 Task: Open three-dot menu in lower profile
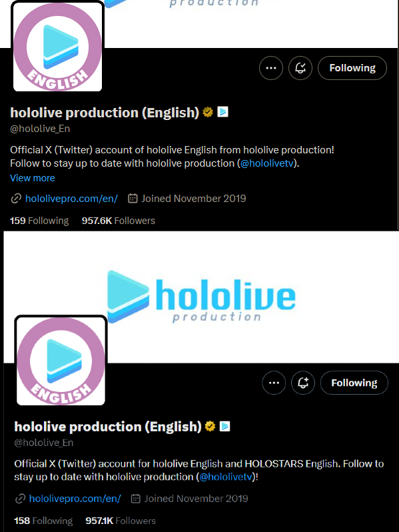point(274,383)
